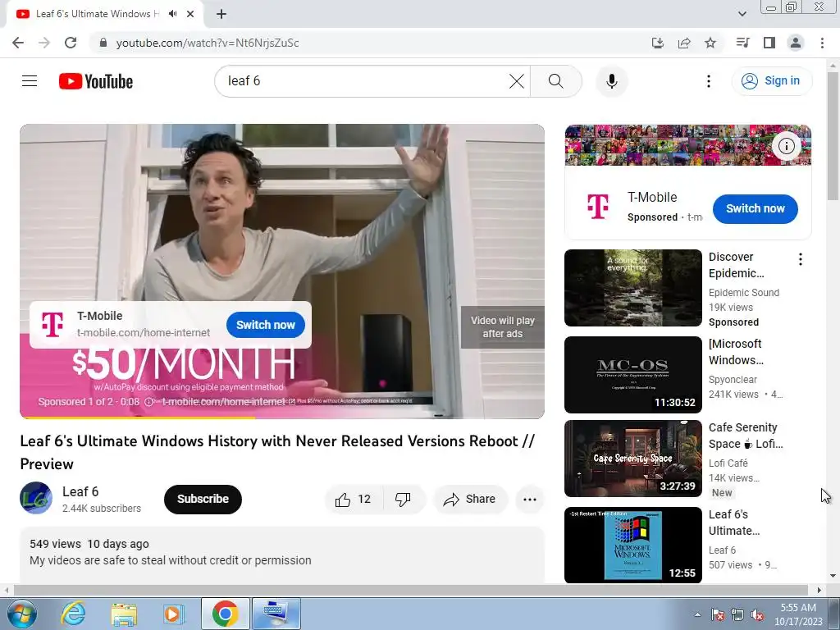This screenshot has height=630, width=840.
Task: Bookmark this page with the star
Action: [710, 43]
